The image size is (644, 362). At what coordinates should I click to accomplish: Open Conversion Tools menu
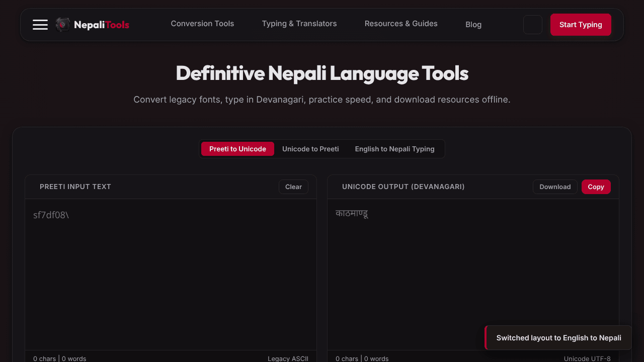click(x=202, y=24)
